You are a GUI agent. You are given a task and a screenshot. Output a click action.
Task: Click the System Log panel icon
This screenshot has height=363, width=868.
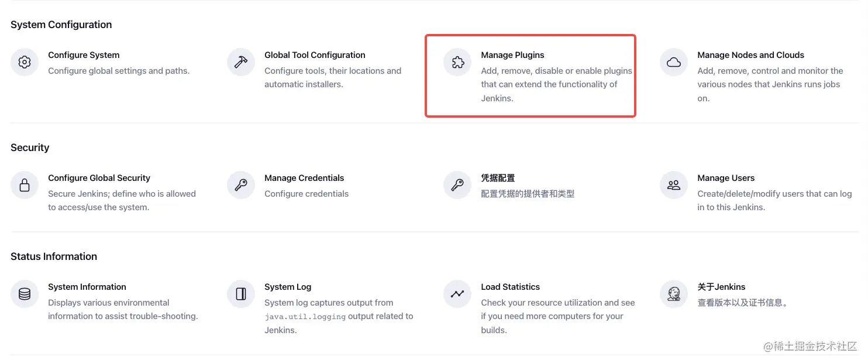tap(241, 294)
